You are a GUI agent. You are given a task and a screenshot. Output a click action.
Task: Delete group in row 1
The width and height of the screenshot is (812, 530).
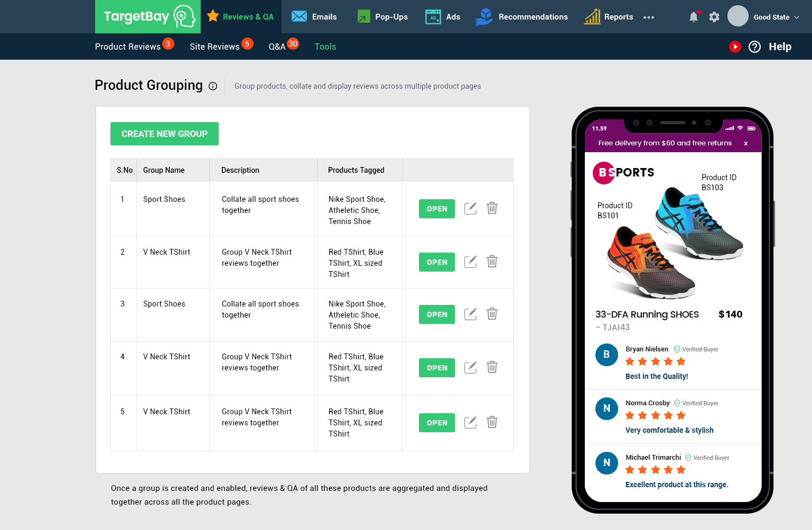click(492, 208)
